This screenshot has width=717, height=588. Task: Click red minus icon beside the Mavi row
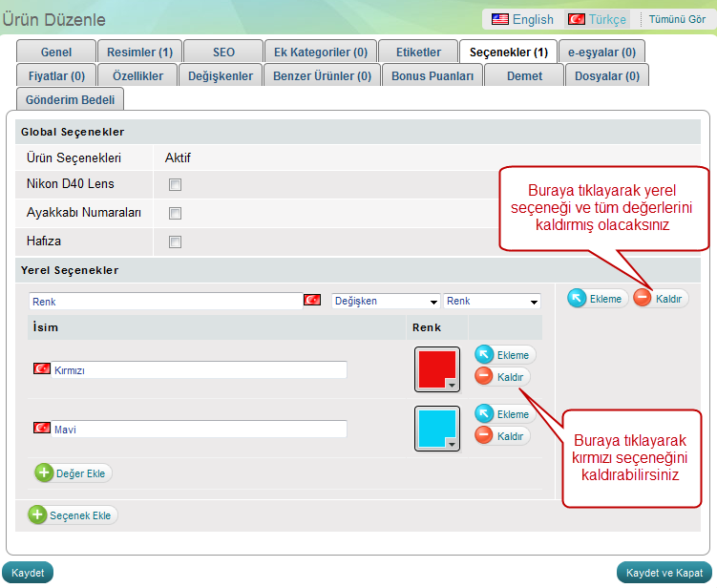(484, 436)
